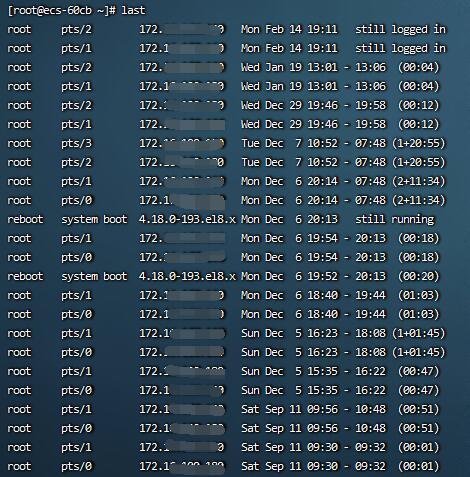470x477 pixels.
Task: Click the (00:51) duration on pts/0 row
Action: [419, 428]
